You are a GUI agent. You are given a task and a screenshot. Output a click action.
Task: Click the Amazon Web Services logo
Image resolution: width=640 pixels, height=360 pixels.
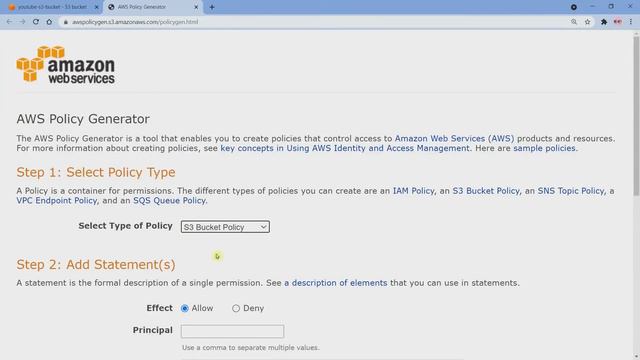coord(66,64)
